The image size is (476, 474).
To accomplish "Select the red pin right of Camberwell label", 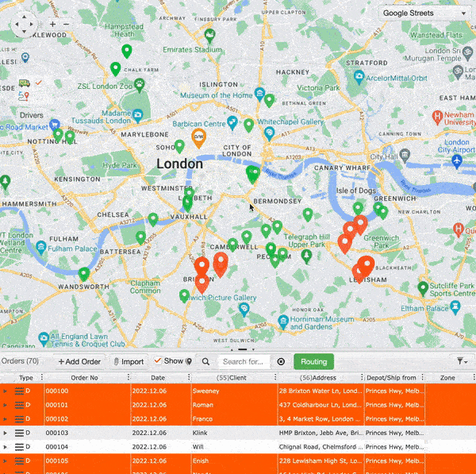I will (x=221, y=264).
